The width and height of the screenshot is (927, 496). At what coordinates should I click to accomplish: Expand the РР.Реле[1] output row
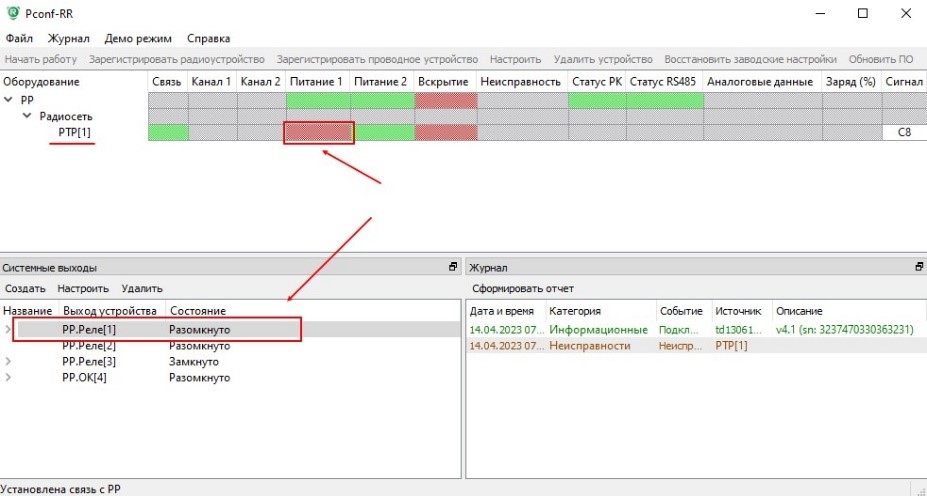[9, 329]
